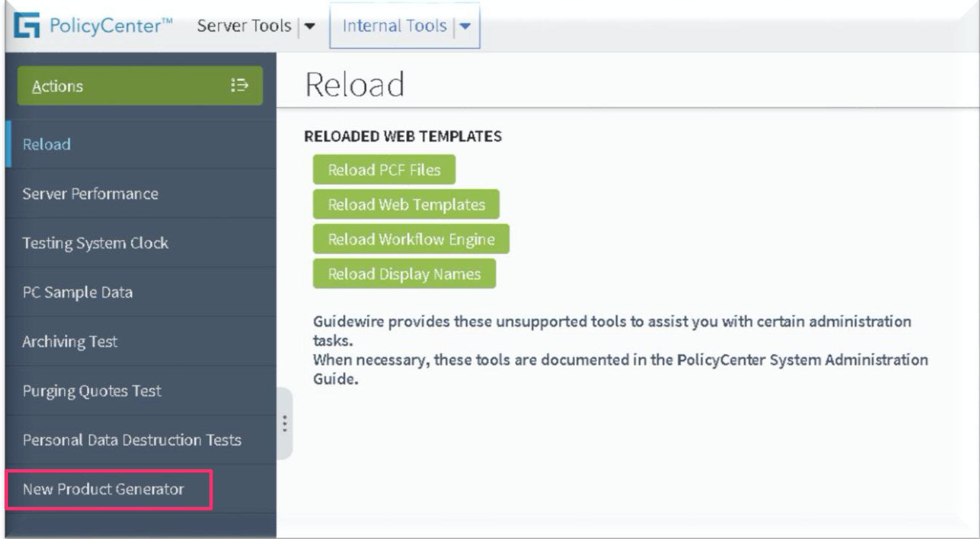Screen dimensions: 980x539
Task: Trigger the Reload Workflow Engine button
Action: 411,239
